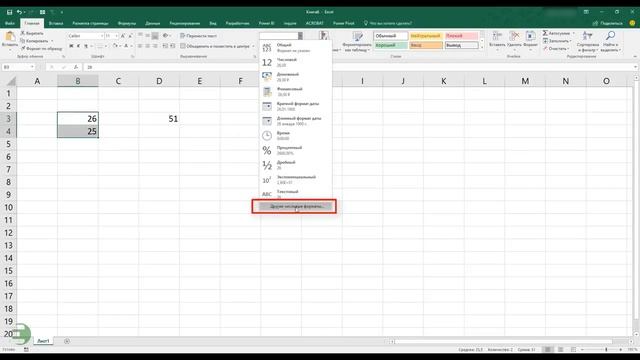The image size is (640, 360).
Task: Align cell text to the left
Action: (x=140, y=46)
